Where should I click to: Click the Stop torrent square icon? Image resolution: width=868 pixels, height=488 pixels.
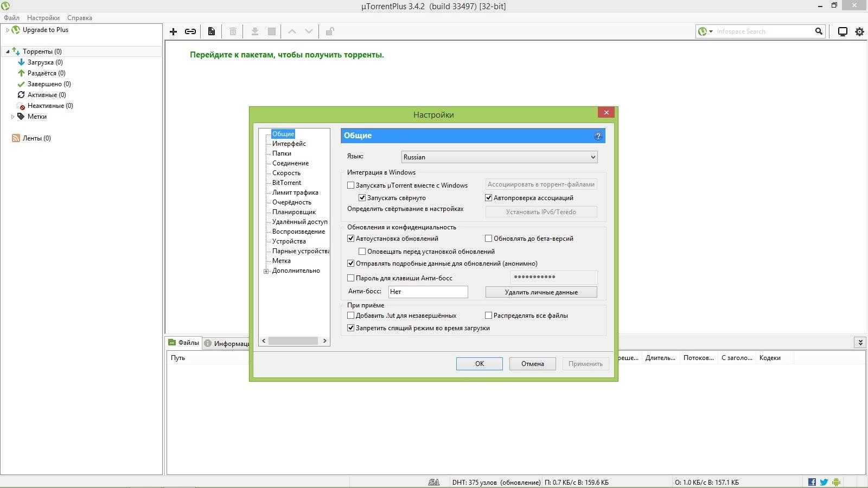coord(272,31)
